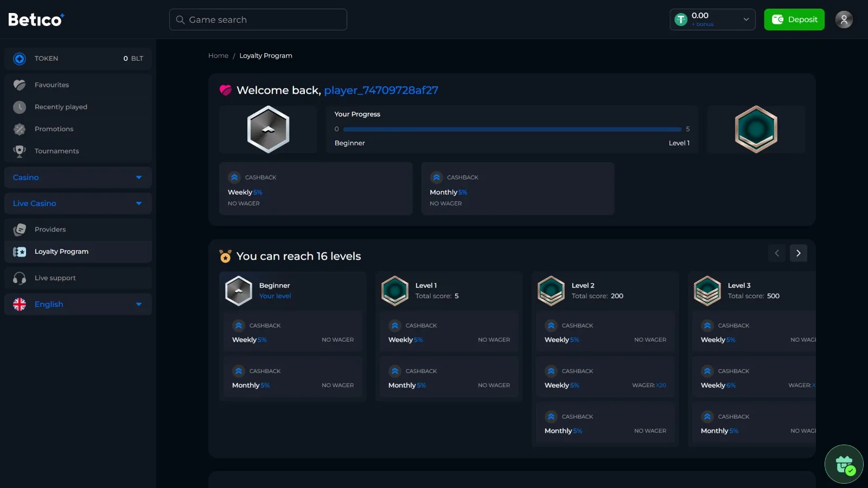Expand the Casino dropdown menu
The image size is (868, 488).
click(x=78, y=177)
